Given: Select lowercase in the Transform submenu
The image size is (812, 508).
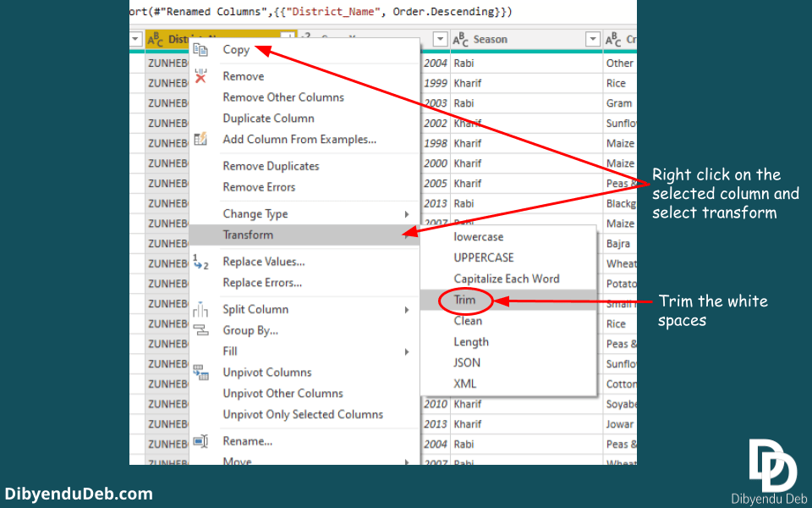Looking at the screenshot, I should (479, 237).
